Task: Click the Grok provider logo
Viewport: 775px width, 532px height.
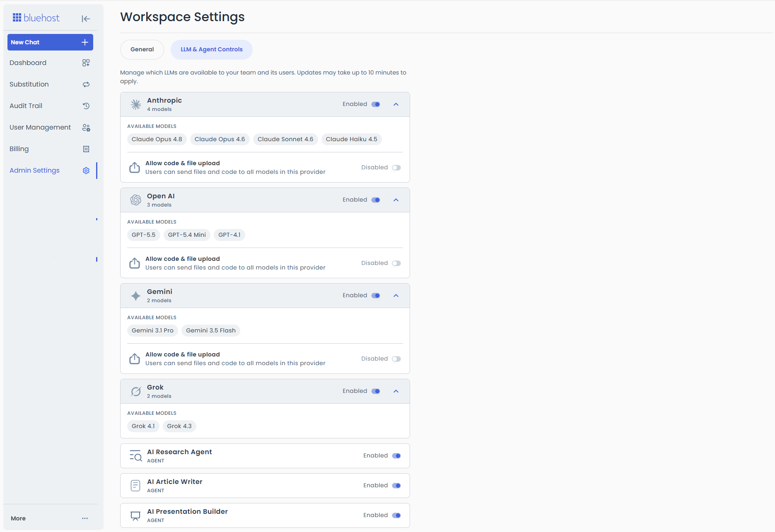Action: 136,391
